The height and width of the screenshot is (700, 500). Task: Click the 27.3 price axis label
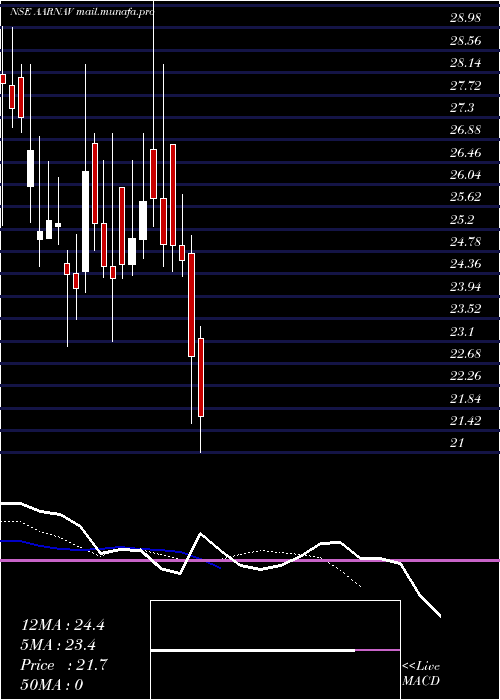point(462,108)
